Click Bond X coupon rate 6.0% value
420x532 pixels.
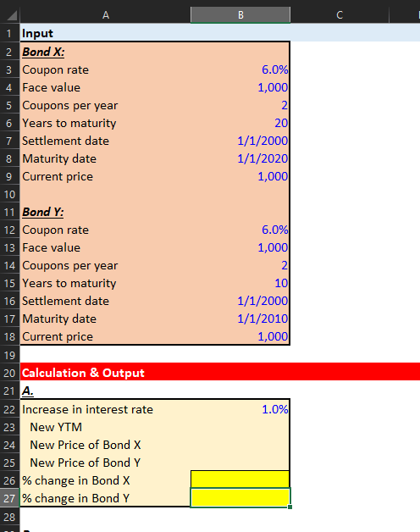pyautogui.click(x=274, y=69)
